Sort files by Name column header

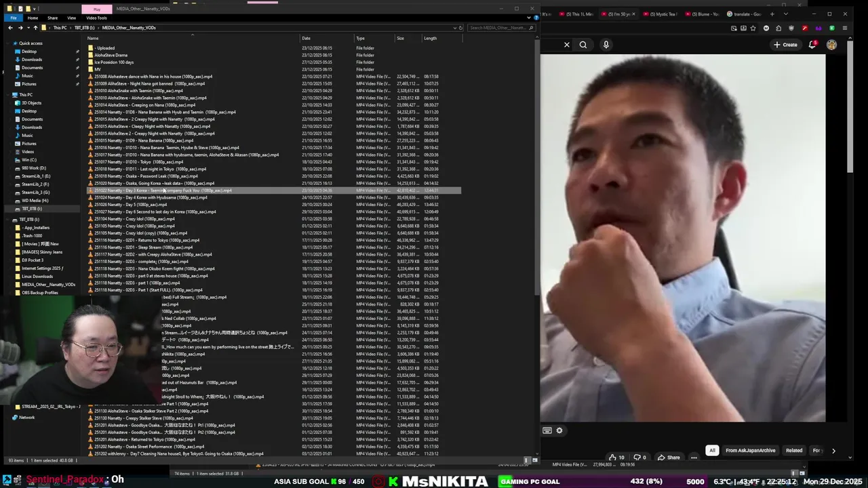tap(93, 38)
